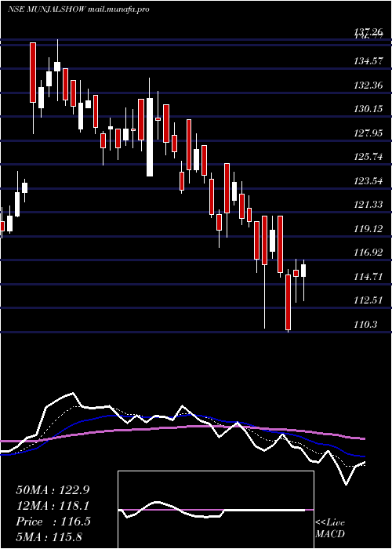The image size is (392, 549).
Task: Click the Live MACD label
Action: point(330,528)
